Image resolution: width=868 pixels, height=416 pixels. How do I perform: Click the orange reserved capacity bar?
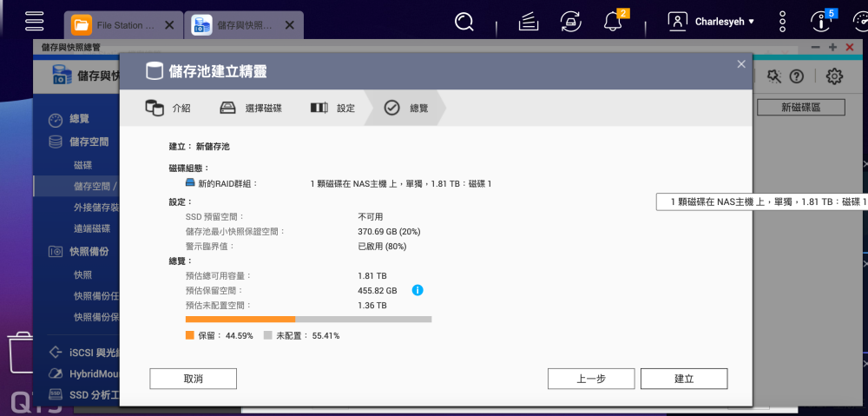point(240,320)
